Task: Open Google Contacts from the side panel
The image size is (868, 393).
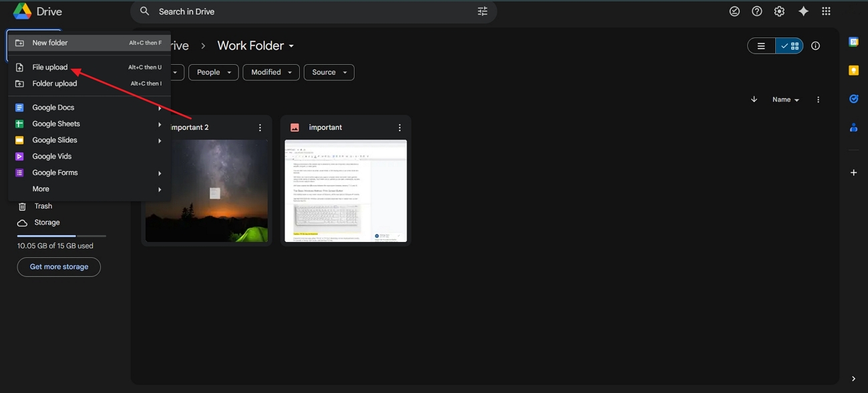Action: coord(853,127)
